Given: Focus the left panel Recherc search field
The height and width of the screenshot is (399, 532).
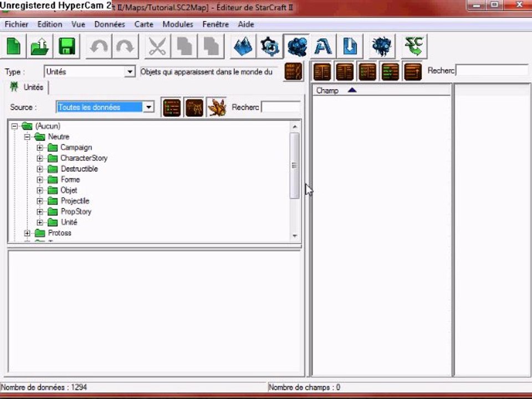Looking at the screenshot, I should point(280,107).
